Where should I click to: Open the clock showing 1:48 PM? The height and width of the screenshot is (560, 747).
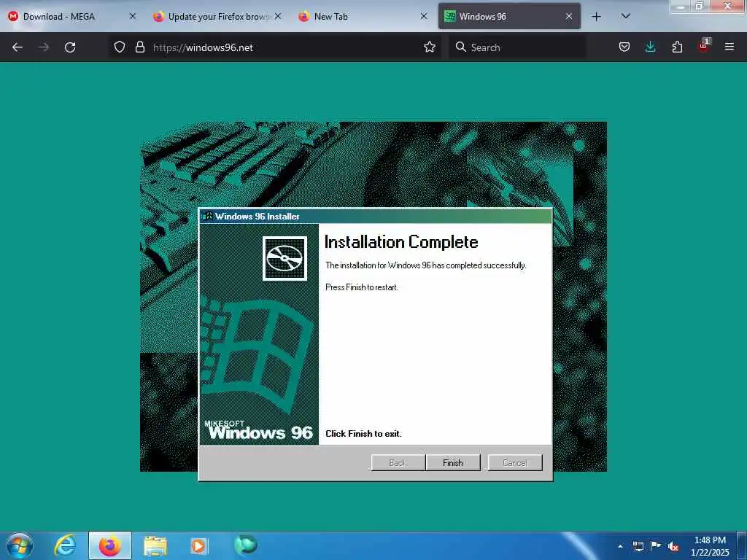pos(710,546)
